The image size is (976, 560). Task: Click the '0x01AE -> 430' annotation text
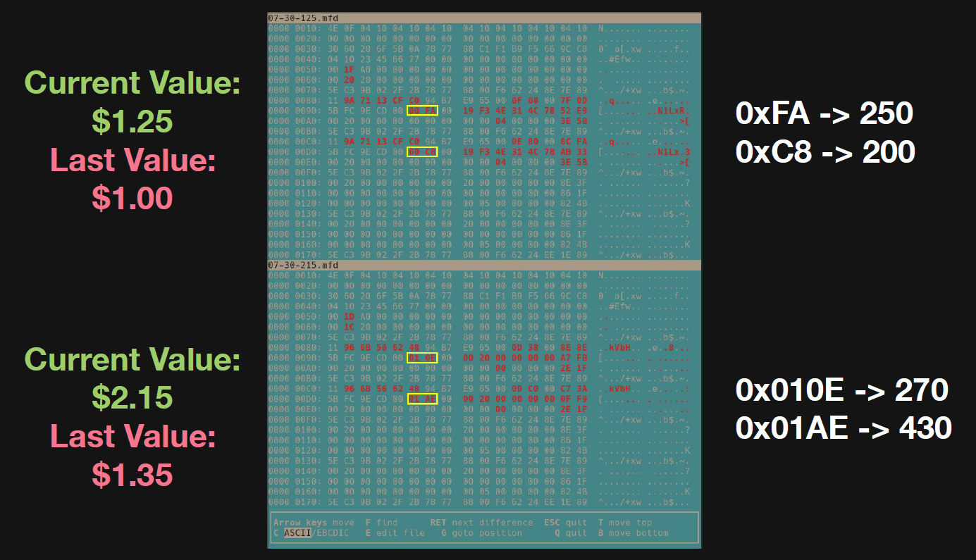coord(844,428)
